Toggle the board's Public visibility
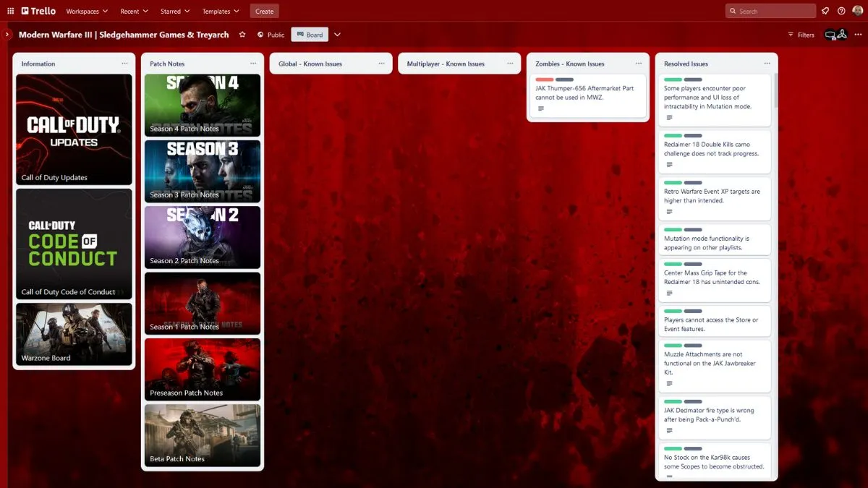This screenshot has height=488, width=868. click(x=270, y=34)
